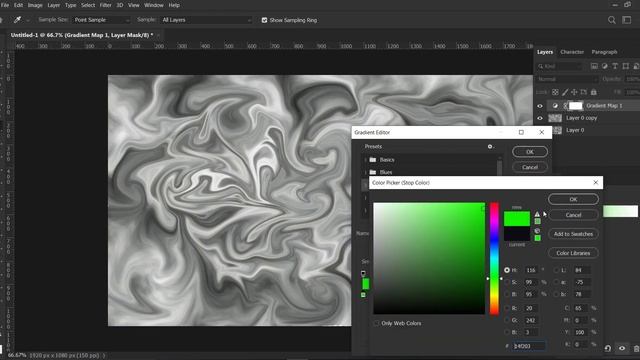Image resolution: width=640 pixels, height=360 pixels.
Task: Filter layers by type layer icon
Action: coord(615,66)
